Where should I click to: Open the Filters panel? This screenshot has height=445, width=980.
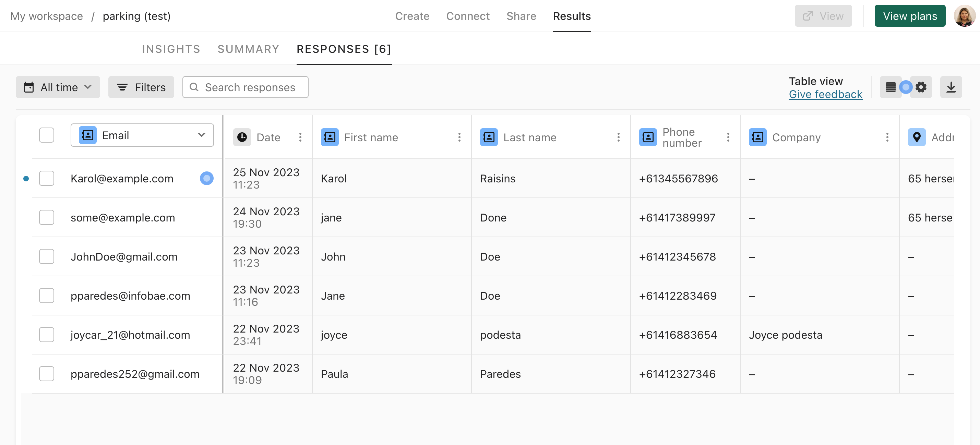click(x=141, y=87)
